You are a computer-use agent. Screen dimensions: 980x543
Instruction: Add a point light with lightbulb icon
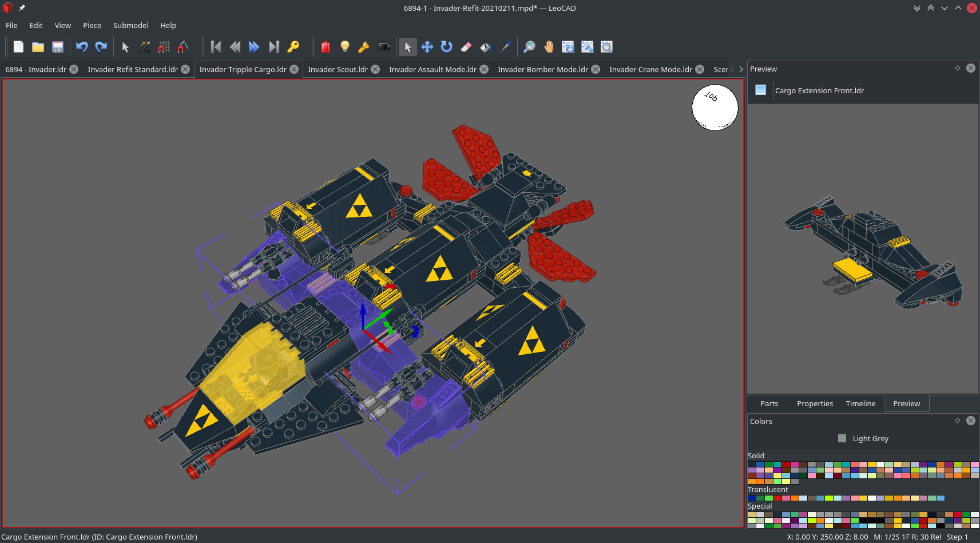345,47
